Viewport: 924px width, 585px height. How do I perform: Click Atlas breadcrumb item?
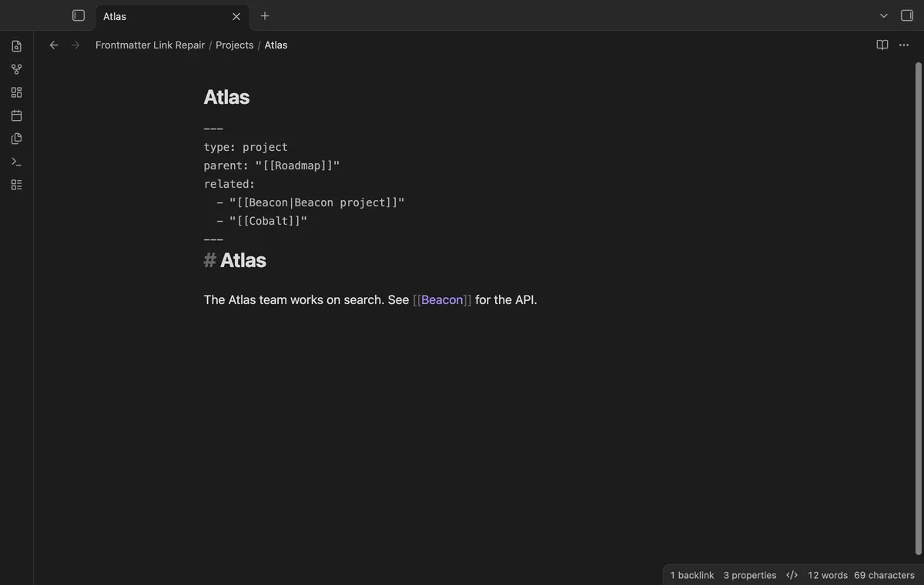pyautogui.click(x=276, y=45)
